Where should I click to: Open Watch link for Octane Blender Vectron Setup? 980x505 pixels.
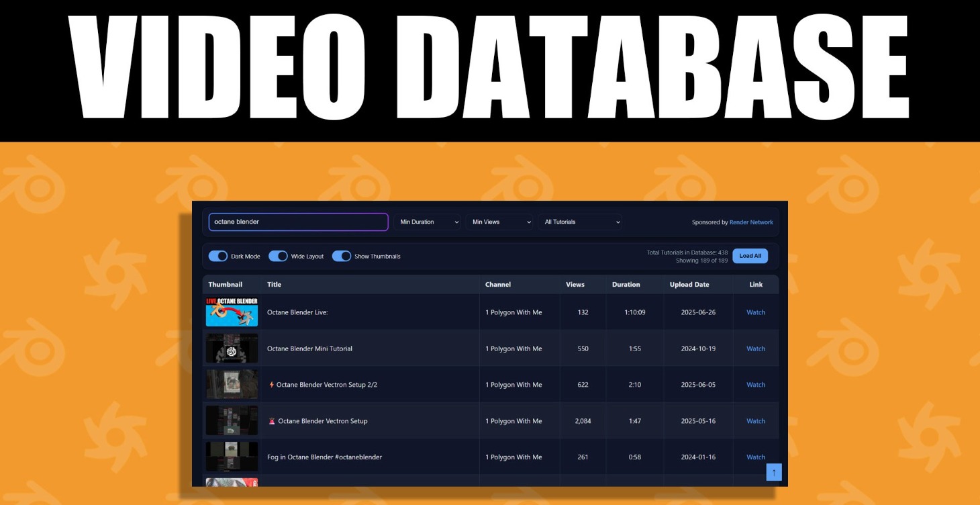pos(756,420)
